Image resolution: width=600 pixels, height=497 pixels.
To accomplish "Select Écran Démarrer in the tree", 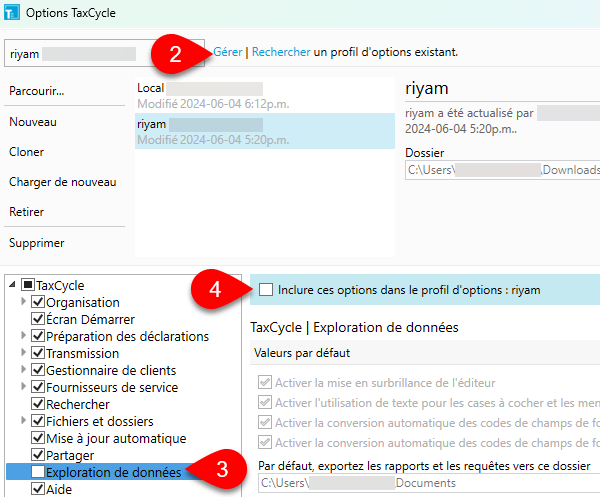I will [91, 319].
